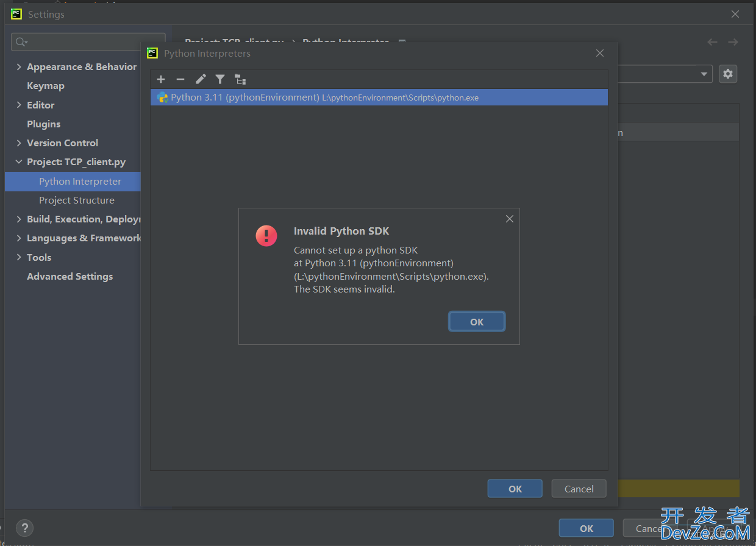756x546 pixels.
Task: Click the Settings window title text
Action: click(46, 14)
